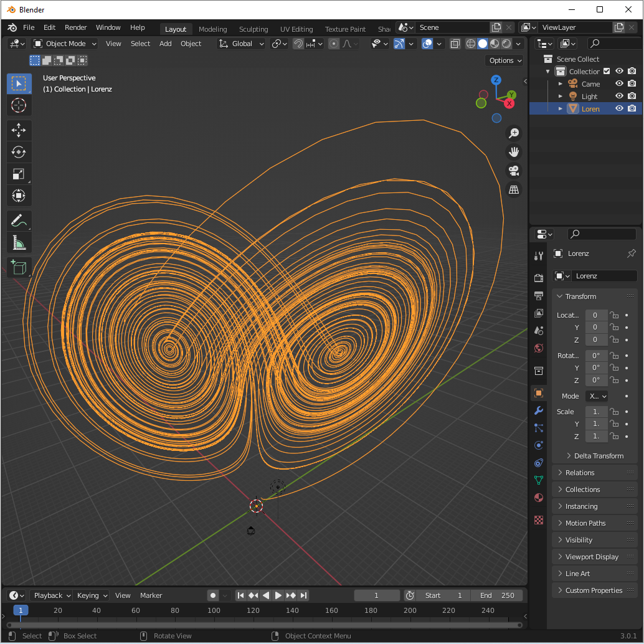This screenshot has width=644, height=644.
Task: Toggle the Lorenz object visibility eye
Action: (619, 108)
